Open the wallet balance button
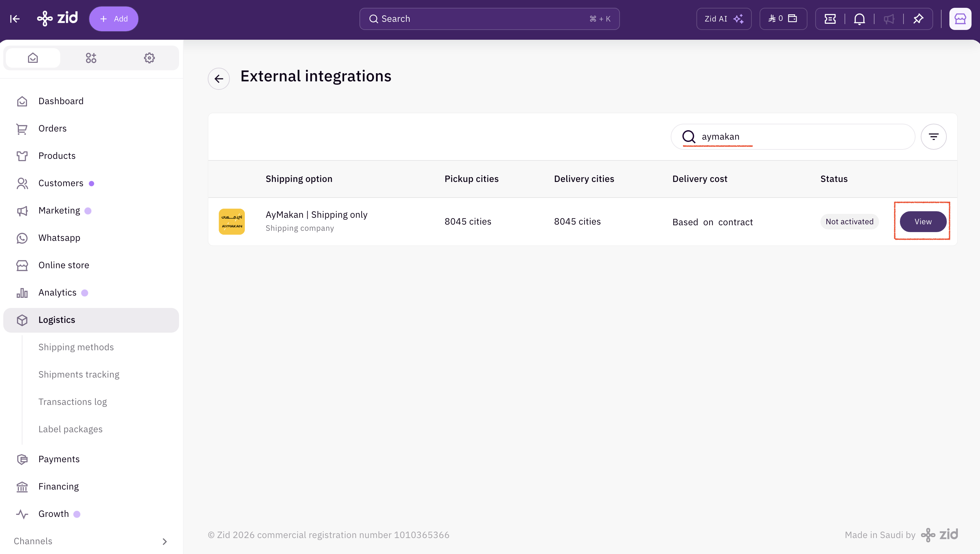This screenshot has width=980, height=554. coord(783,19)
